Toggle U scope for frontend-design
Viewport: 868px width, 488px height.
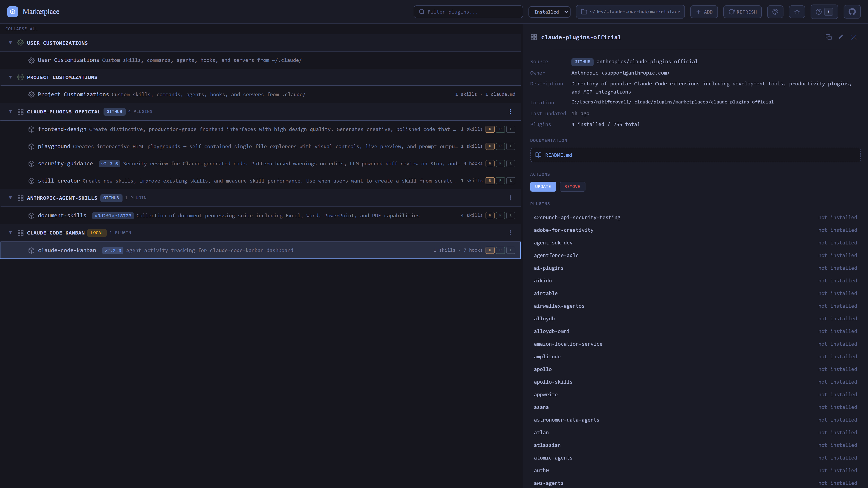(490, 129)
